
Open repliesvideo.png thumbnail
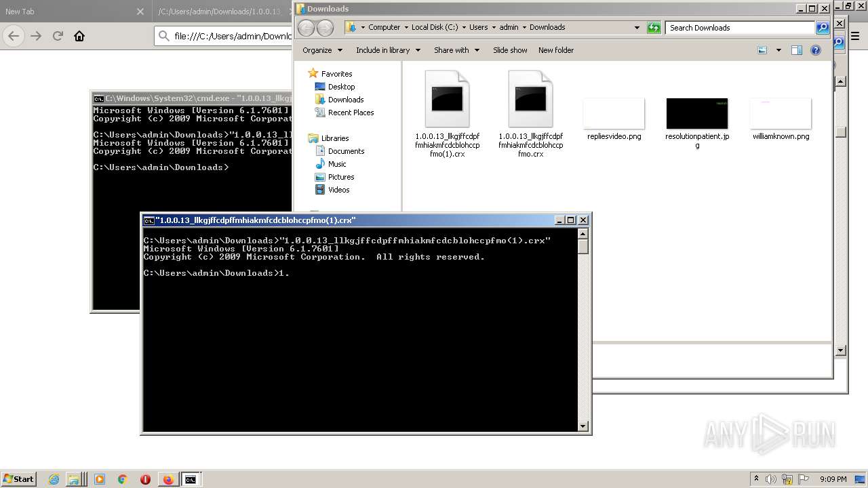614,113
